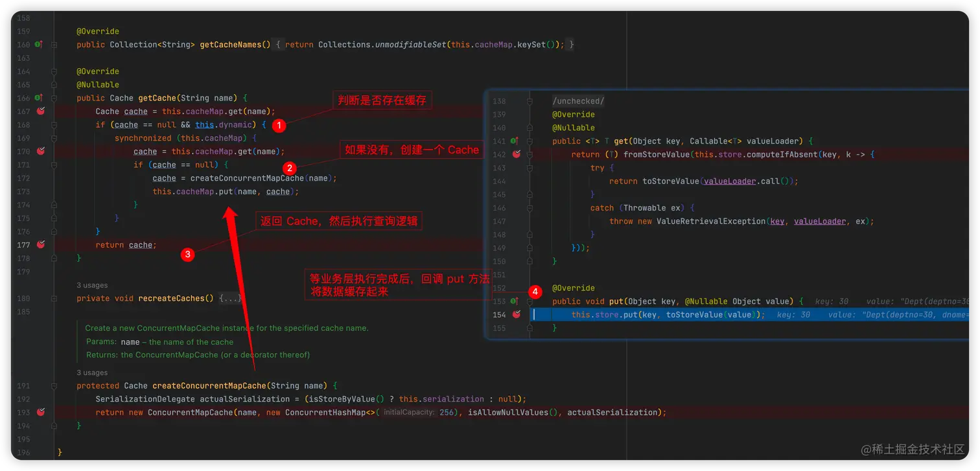Click the overriding method icon beside getCacheNames
Viewport: 980px width, 471px height.
click(38, 45)
